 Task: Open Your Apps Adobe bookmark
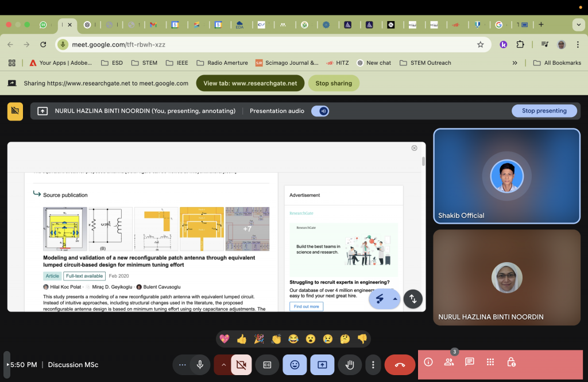(60, 63)
